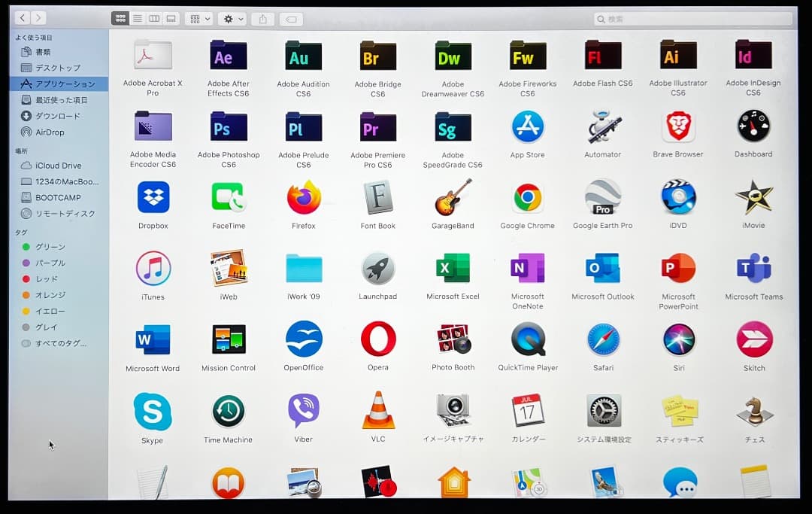Launch the Opera browser
Image resolution: width=812 pixels, height=514 pixels.
tap(378, 339)
